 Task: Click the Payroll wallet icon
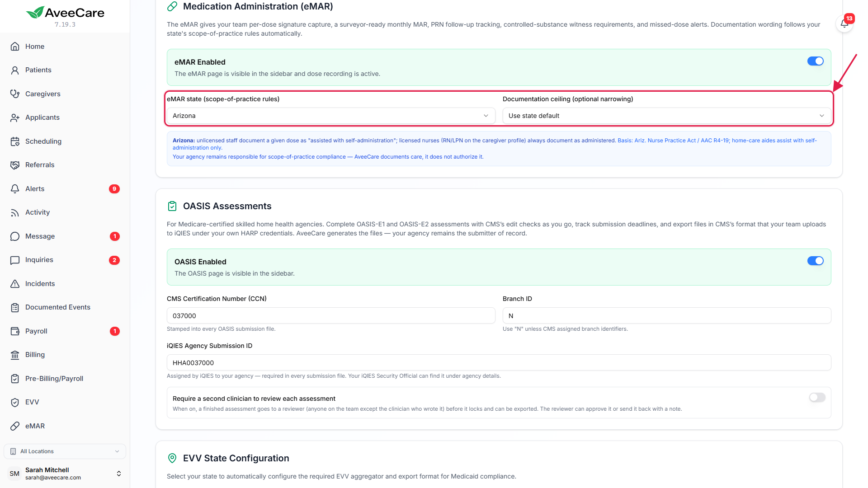pos(15,331)
